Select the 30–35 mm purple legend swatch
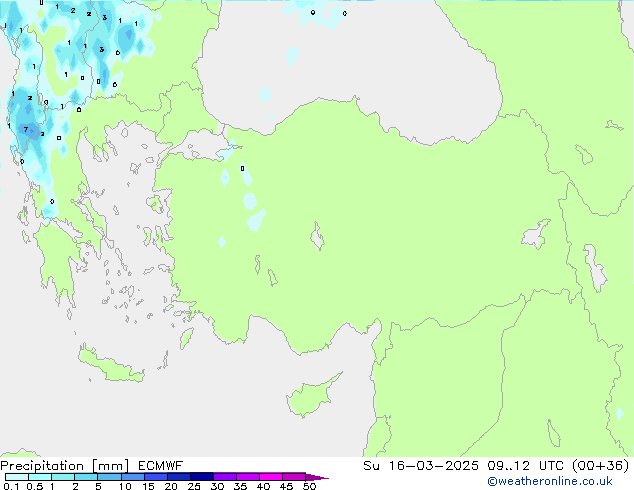 224,477
